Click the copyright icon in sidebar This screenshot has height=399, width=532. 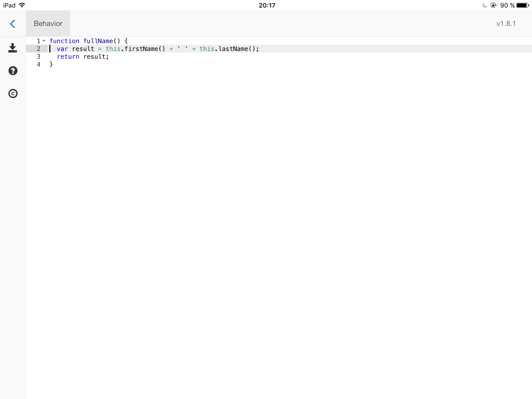12,94
